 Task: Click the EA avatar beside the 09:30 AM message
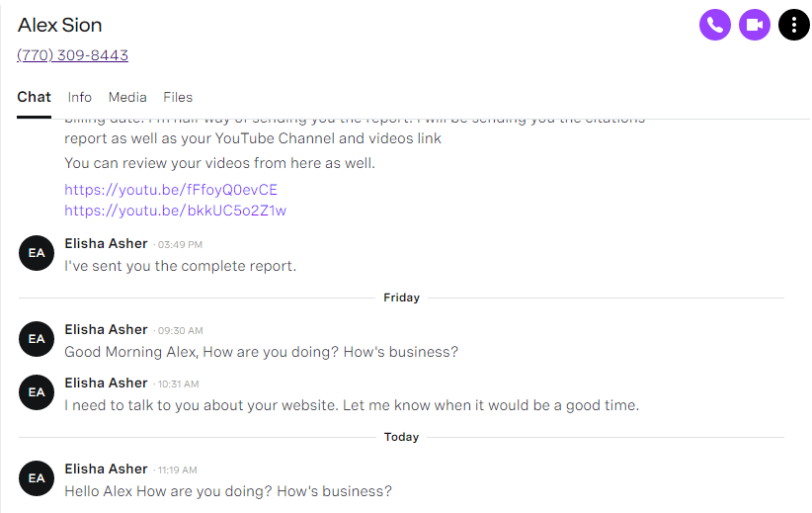[37, 339]
